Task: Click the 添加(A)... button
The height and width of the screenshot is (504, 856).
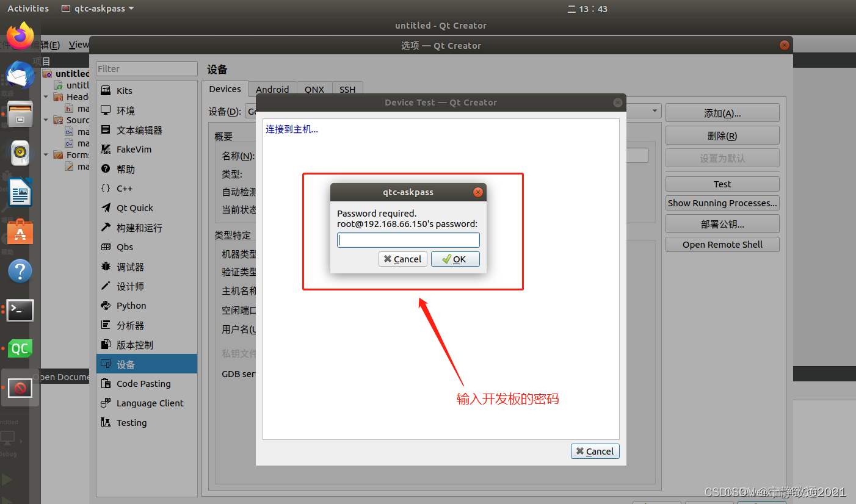Action: point(722,113)
